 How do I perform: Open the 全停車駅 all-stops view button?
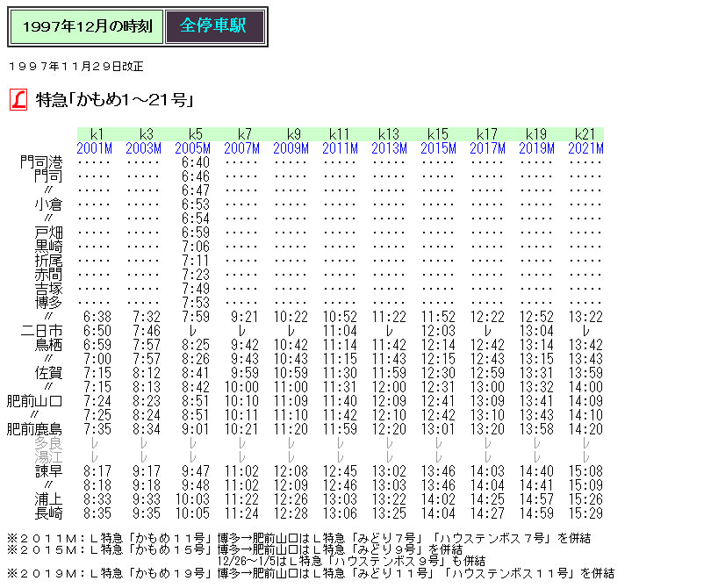[215, 26]
